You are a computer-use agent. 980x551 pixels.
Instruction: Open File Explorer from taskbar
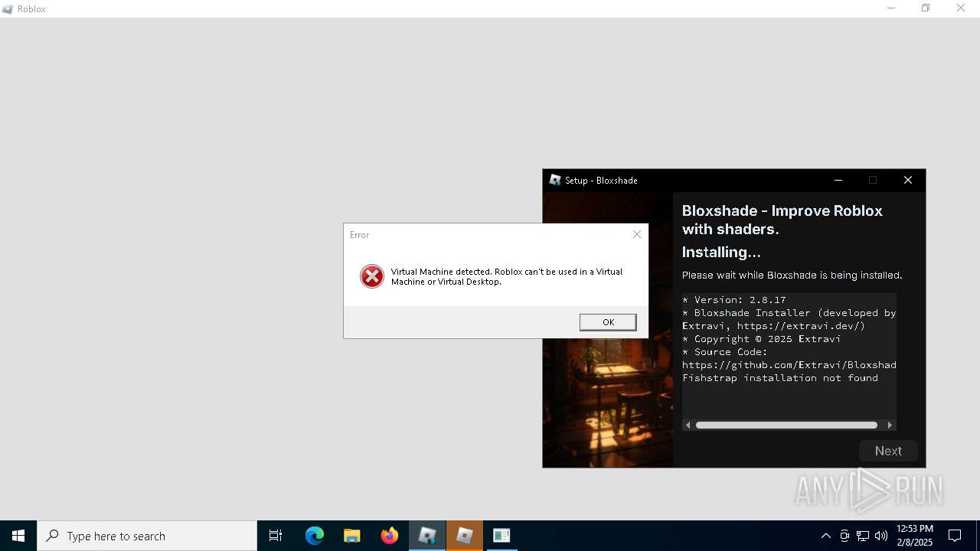tap(351, 536)
